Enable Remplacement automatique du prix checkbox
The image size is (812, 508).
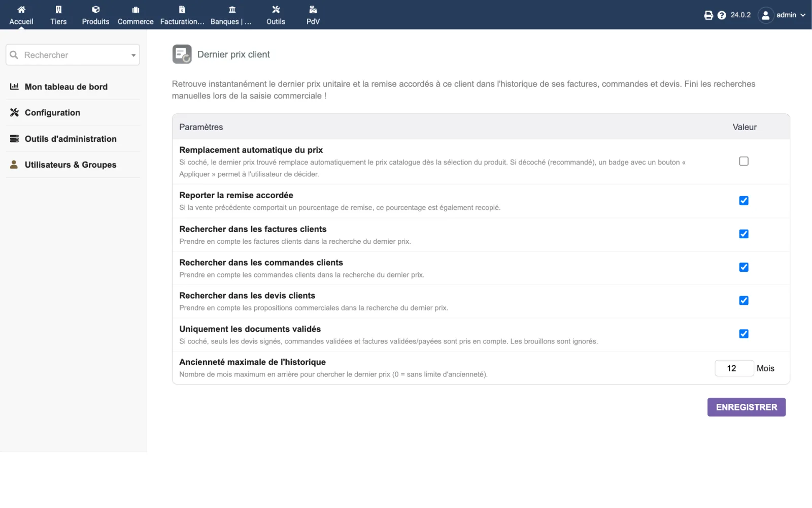tap(743, 161)
